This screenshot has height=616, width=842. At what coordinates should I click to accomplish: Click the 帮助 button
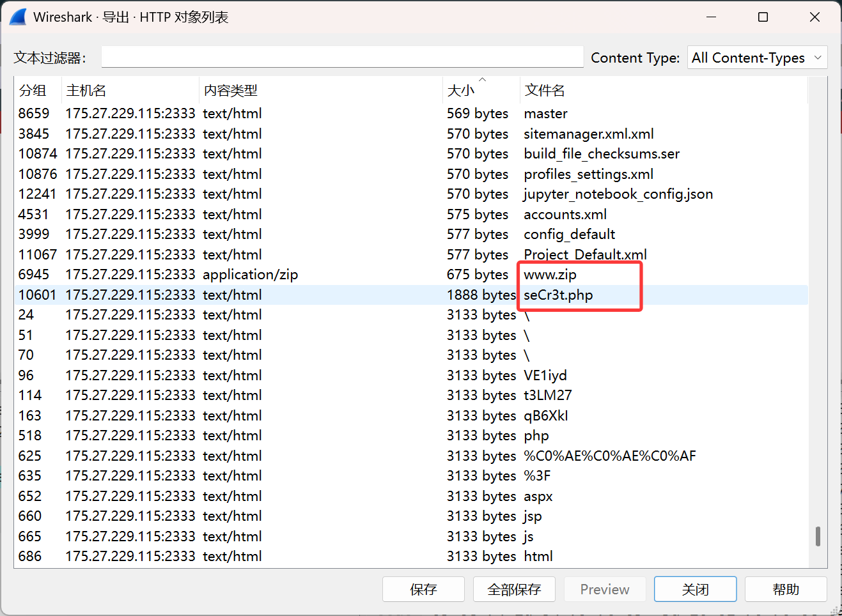click(x=786, y=589)
